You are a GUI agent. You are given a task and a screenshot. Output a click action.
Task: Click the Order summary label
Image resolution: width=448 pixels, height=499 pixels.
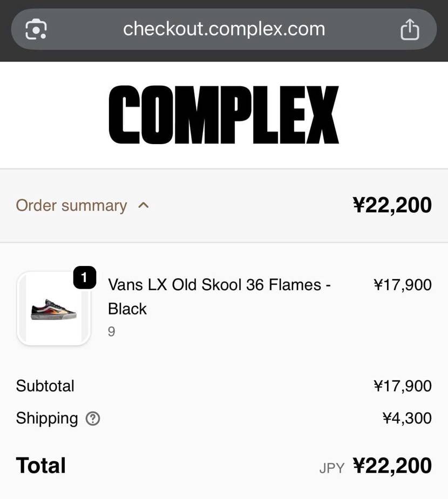pos(71,206)
